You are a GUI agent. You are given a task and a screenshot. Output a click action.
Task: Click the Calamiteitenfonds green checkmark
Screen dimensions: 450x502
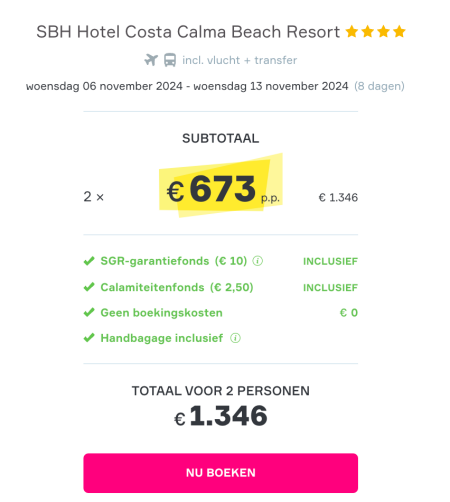[x=89, y=287]
